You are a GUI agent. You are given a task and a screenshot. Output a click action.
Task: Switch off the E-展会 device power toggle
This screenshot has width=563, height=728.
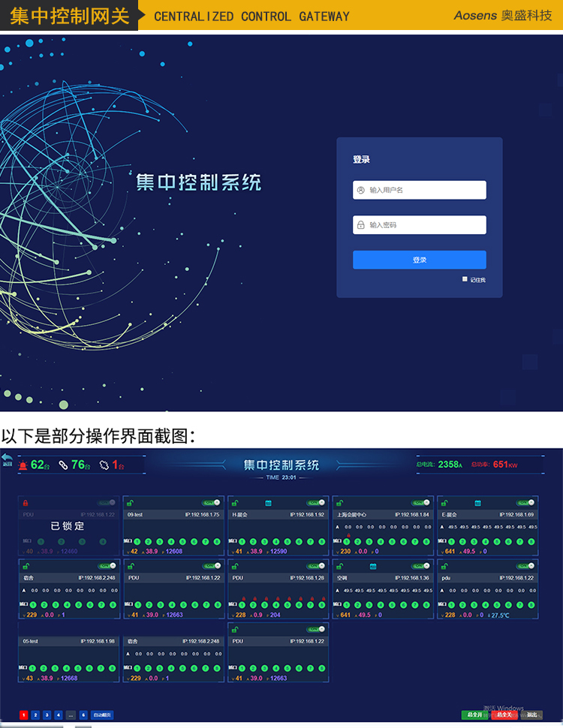coord(528,503)
